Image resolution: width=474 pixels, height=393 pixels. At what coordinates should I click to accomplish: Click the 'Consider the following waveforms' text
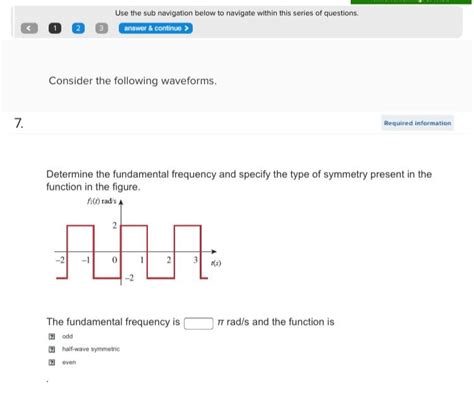133,81
